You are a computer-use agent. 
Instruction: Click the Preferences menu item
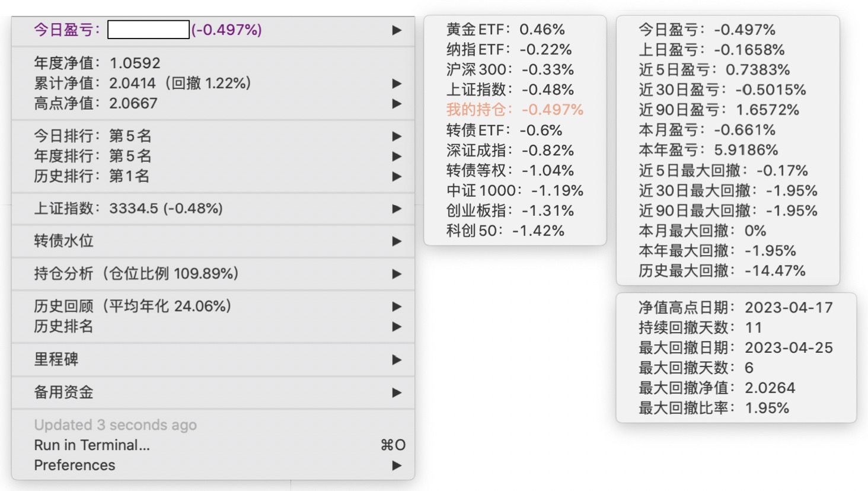coord(75,466)
